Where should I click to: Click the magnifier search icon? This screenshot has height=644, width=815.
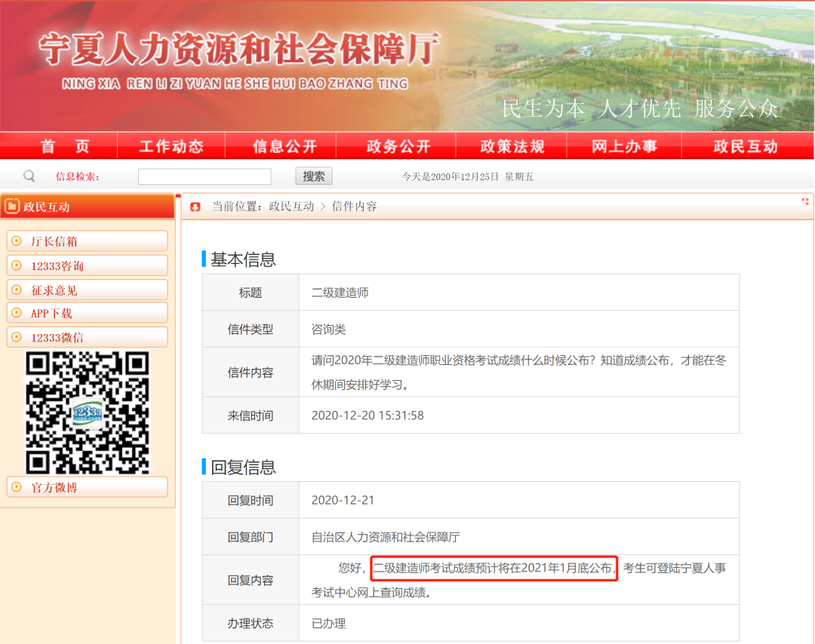29,176
